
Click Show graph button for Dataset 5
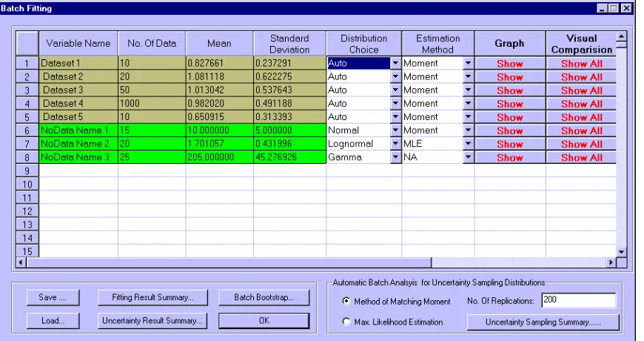[x=510, y=117]
